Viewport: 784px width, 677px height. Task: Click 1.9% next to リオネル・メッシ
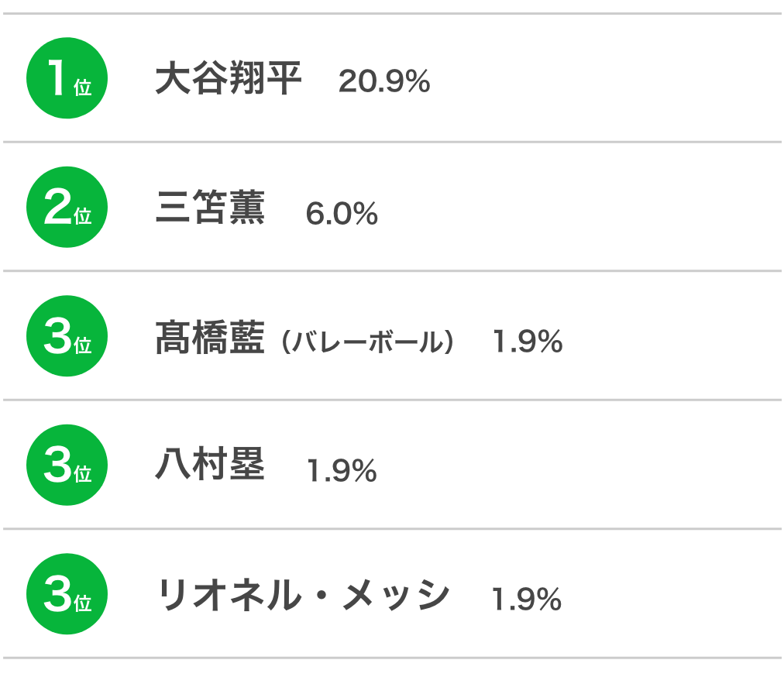[x=527, y=599]
